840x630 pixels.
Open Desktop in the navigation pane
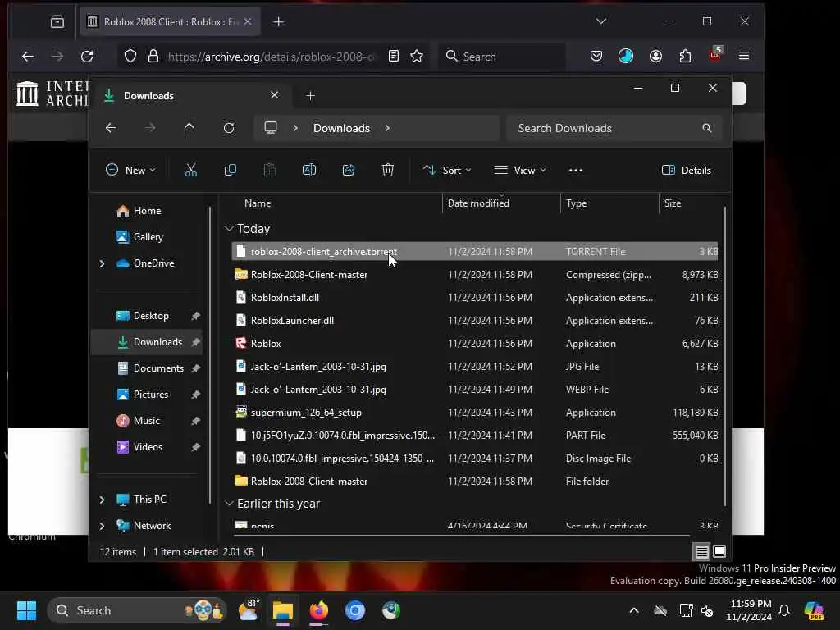143,316
